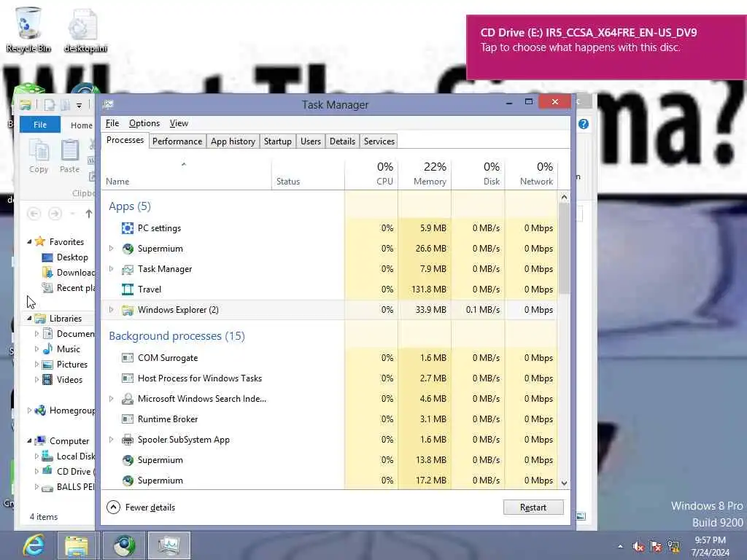747x560 pixels.
Task: Sort processes by the CPU column
Action: click(x=371, y=174)
